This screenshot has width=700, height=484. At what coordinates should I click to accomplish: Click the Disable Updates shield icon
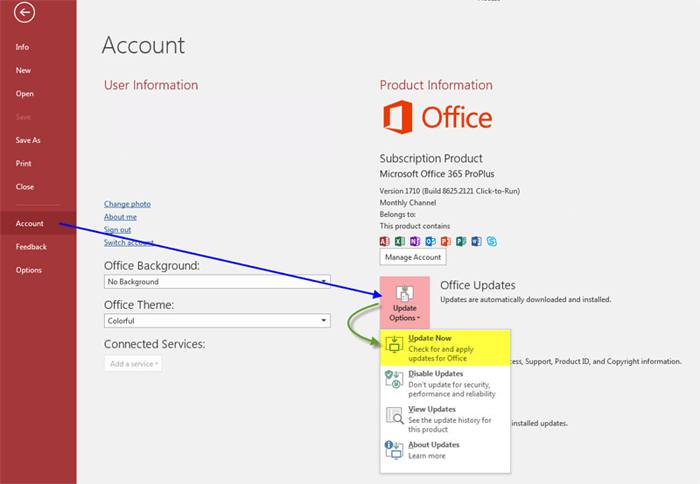click(x=394, y=379)
